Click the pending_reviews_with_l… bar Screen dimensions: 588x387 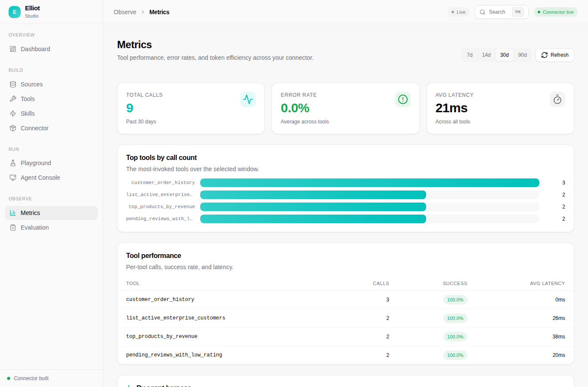click(313, 219)
